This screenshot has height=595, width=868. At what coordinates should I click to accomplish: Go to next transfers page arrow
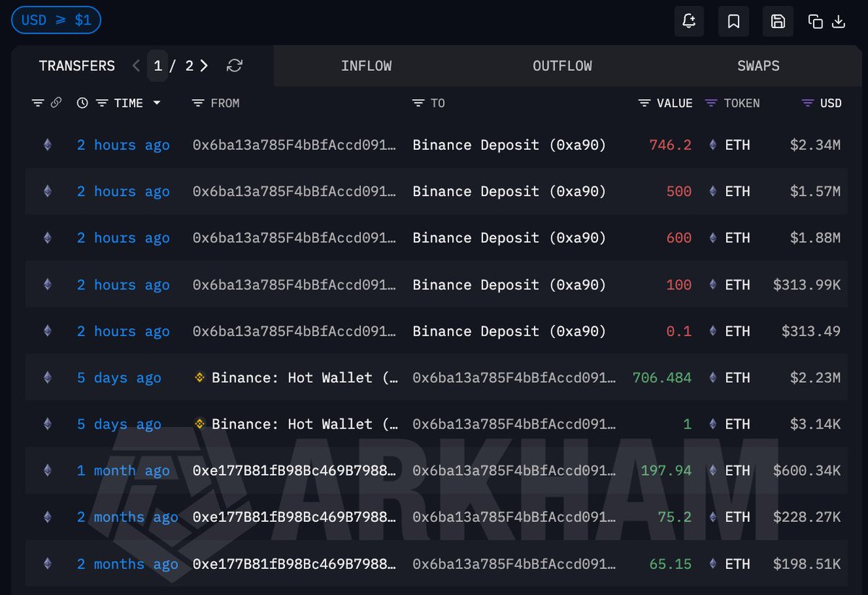coord(204,66)
